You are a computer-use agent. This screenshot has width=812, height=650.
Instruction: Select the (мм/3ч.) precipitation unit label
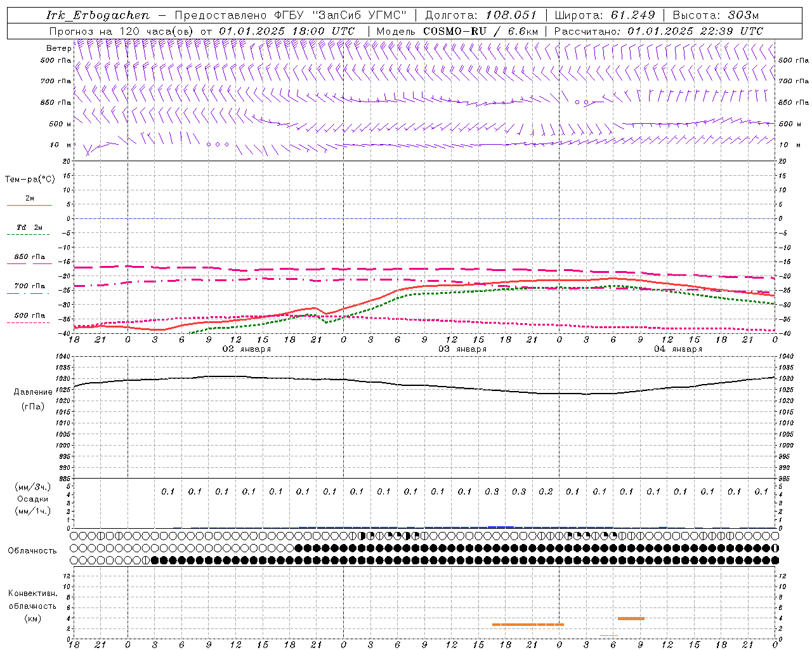[x=32, y=487]
